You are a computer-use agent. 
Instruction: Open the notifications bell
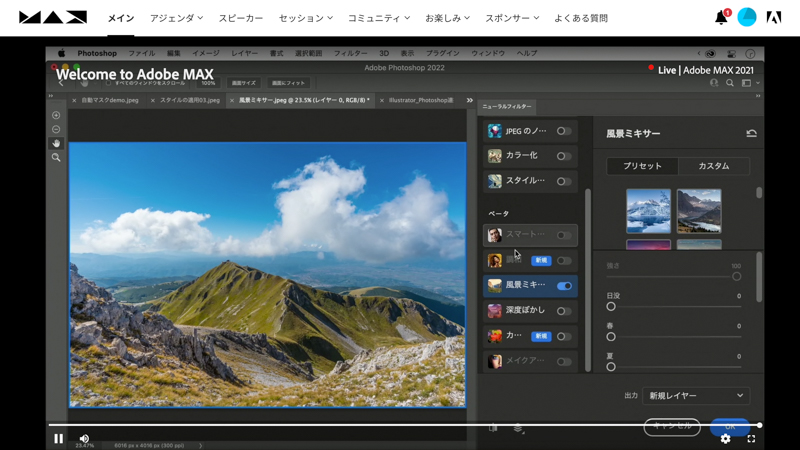pyautogui.click(x=721, y=18)
